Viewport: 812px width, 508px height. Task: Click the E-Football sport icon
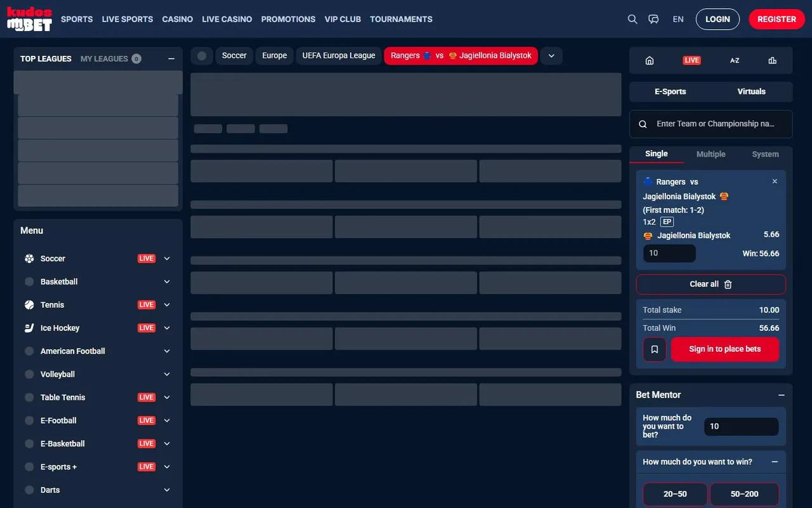point(29,420)
